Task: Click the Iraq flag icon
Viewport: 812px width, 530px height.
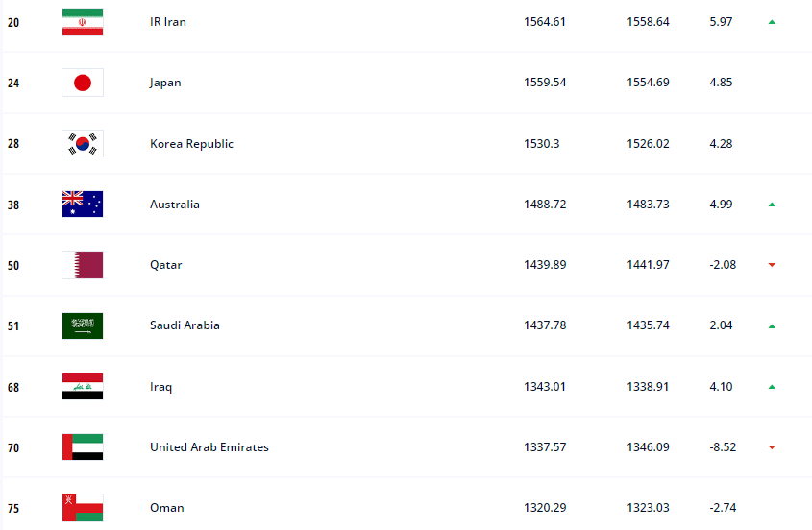Action: click(x=82, y=387)
